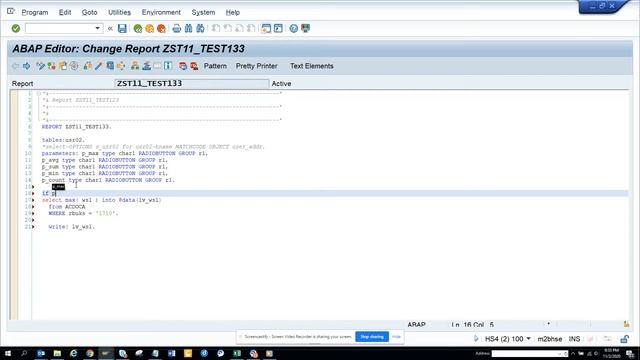Viewport: 640px width, 360px height.
Task: Open Internet Explorer from the taskbar
Action: pos(73,353)
